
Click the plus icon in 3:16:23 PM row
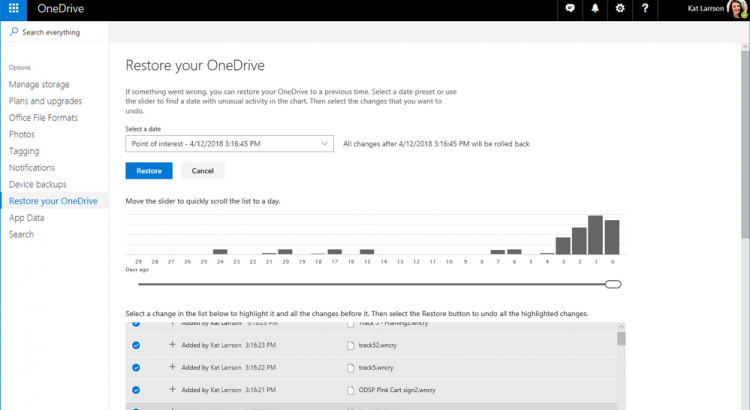[x=172, y=344]
